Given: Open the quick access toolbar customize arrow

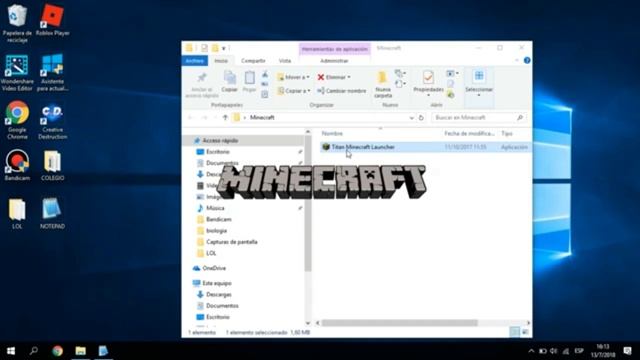Looking at the screenshot, I should (224, 48).
